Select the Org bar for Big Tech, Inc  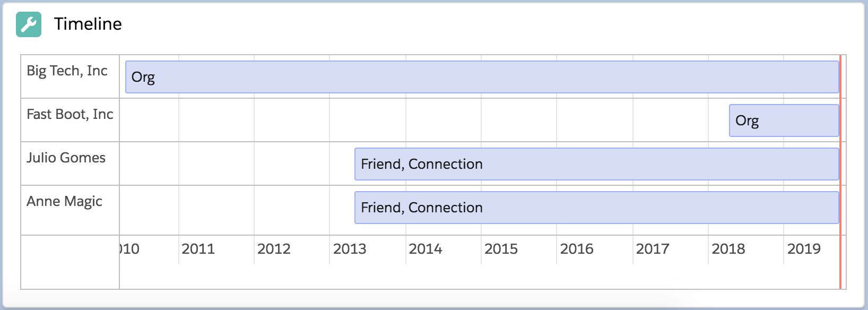click(x=478, y=76)
